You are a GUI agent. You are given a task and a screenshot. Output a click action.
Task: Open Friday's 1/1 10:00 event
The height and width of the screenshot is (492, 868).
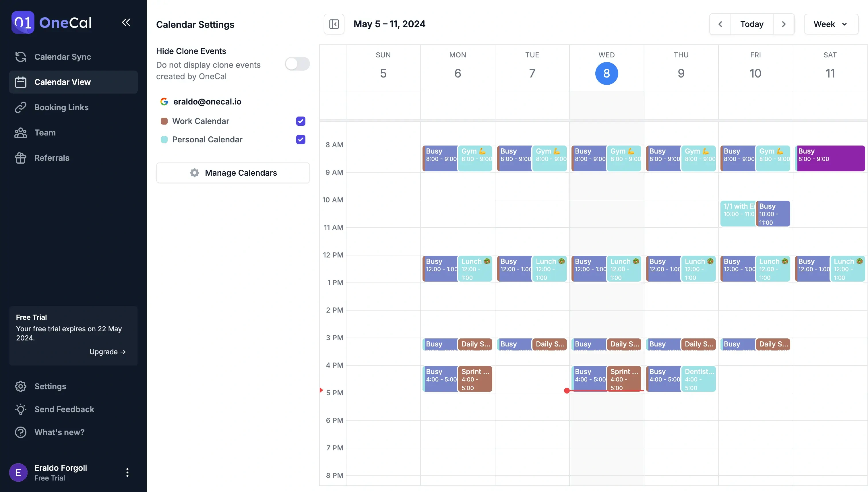point(737,213)
